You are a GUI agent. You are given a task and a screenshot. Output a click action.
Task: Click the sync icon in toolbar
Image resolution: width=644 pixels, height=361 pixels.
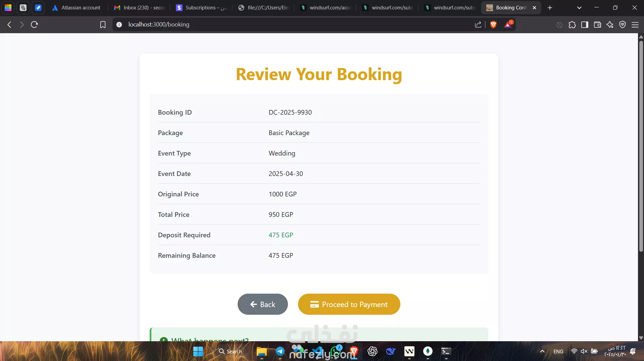tap(559, 24)
